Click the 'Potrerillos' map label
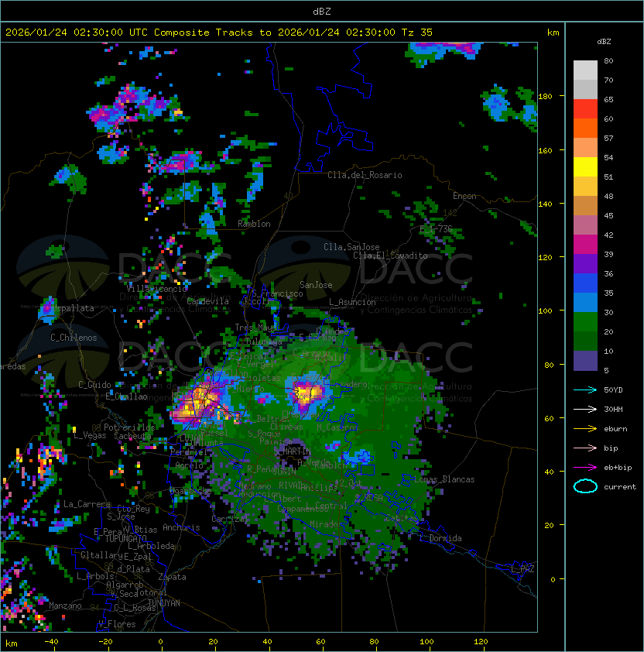644x652 pixels. click(x=129, y=427)
